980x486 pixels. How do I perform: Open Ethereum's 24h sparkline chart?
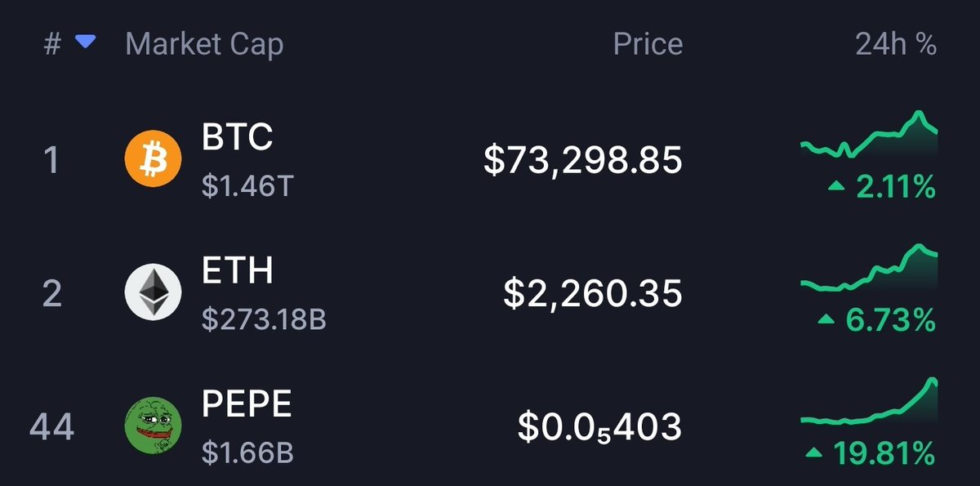(869, 268)
